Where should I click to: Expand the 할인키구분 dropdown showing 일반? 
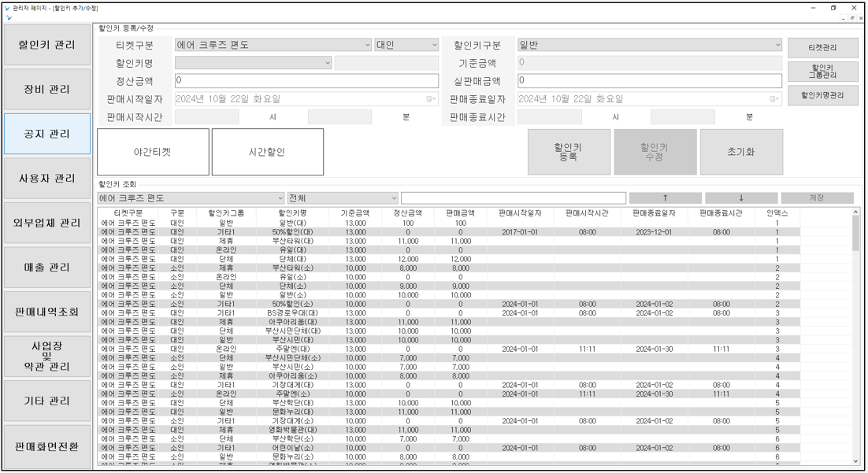pos(777,46)
